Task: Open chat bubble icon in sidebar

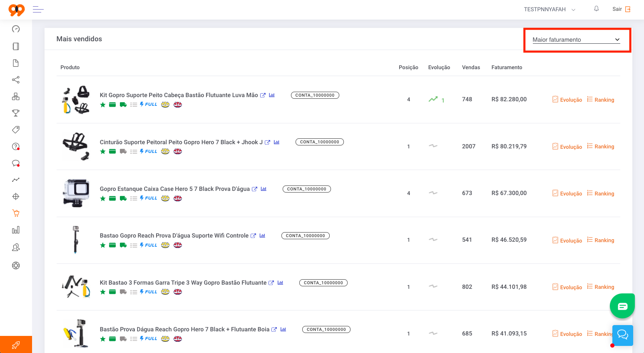Action: [x=16, y=163]
